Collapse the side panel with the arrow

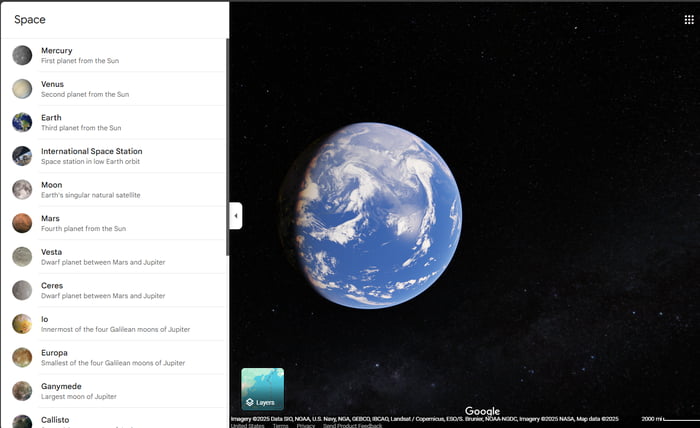tap(236, 216)
